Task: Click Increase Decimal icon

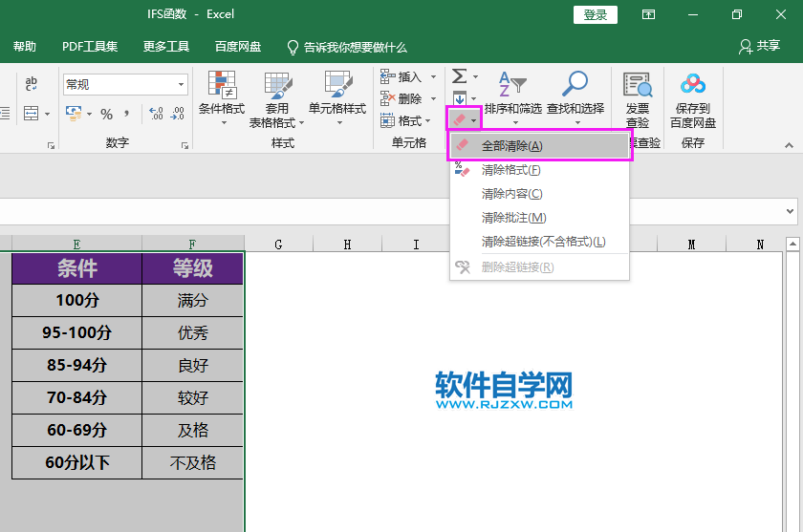Action: [x=156, y=113]
